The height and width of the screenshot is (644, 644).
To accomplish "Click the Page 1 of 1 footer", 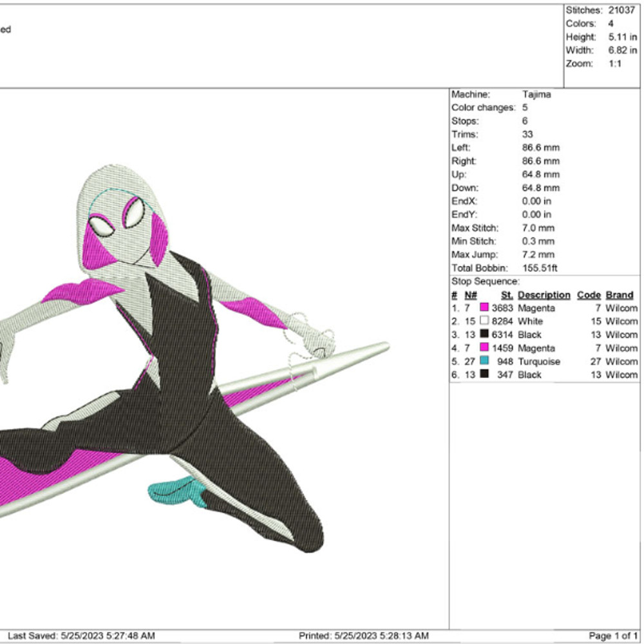I will point(615,636).
